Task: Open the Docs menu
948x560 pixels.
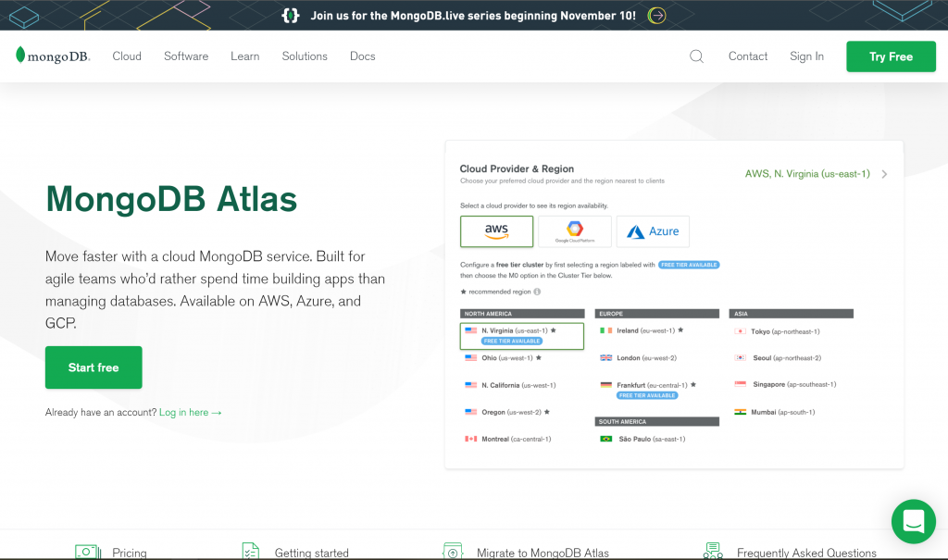Action: tap(363, 56)
